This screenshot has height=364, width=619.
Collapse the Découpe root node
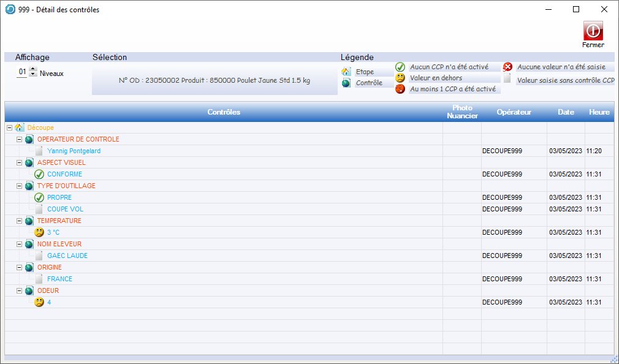tap(9, 127)
